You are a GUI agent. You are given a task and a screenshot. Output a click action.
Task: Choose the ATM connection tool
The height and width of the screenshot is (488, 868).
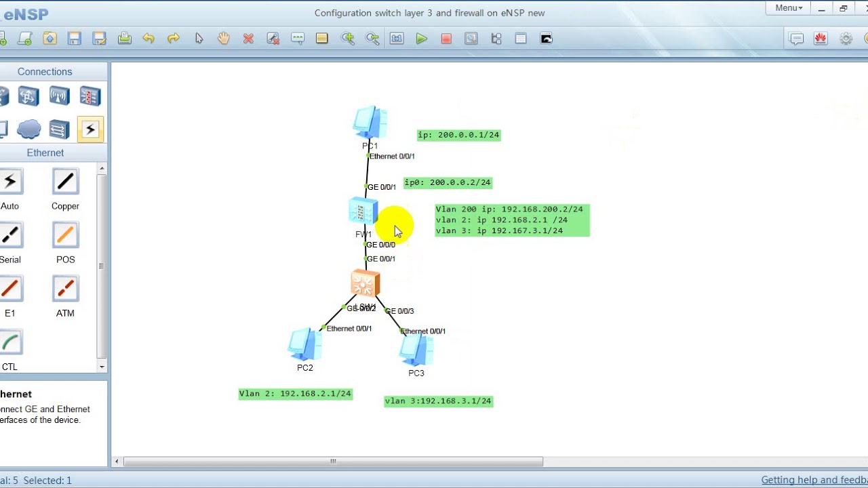pyautogui.click(x=64, y=289)
